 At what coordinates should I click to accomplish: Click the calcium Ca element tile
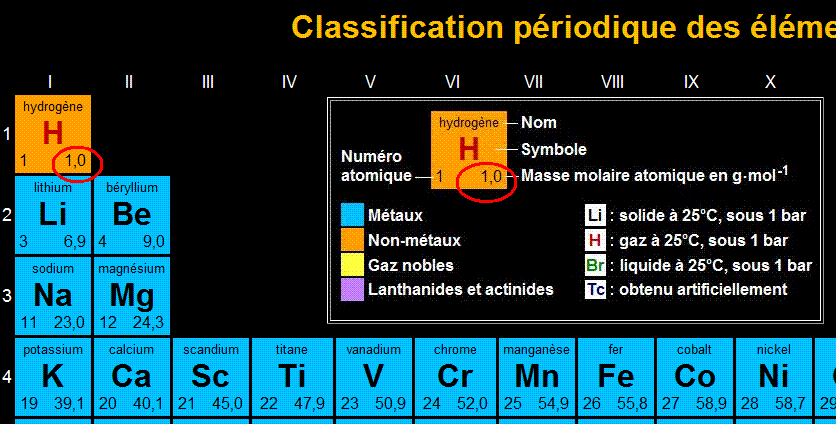point(132,377)
